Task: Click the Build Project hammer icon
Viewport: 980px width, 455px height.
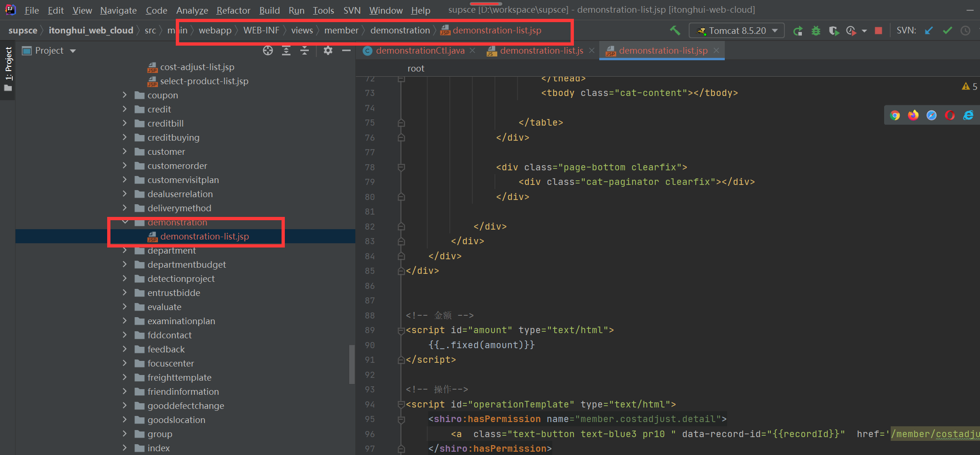Action: [675, 31]
